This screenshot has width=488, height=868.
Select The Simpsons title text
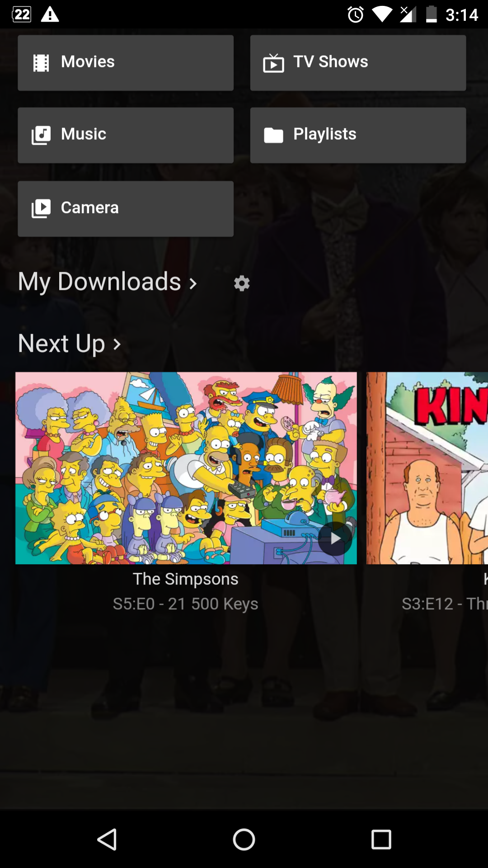click(185, 579)
